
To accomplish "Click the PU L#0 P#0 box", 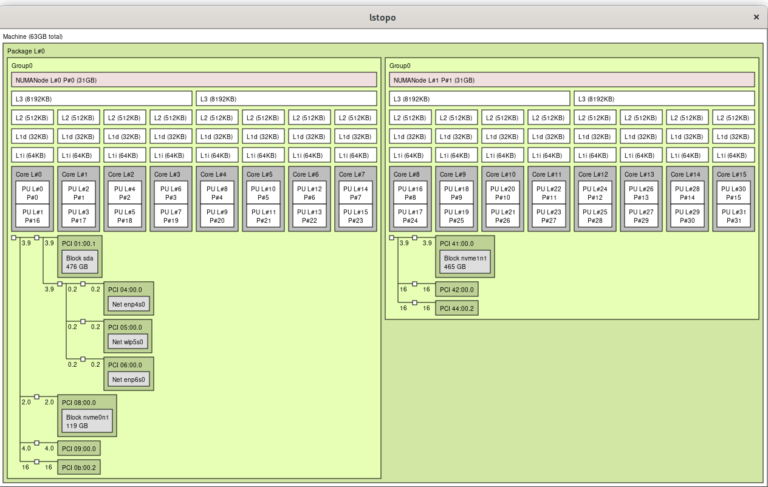I will click(33, 193).
